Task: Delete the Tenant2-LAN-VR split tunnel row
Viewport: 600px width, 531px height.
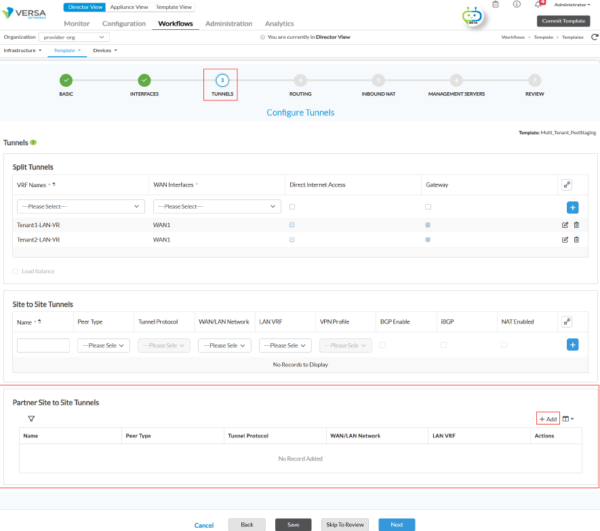Action: tap(576, 240)
